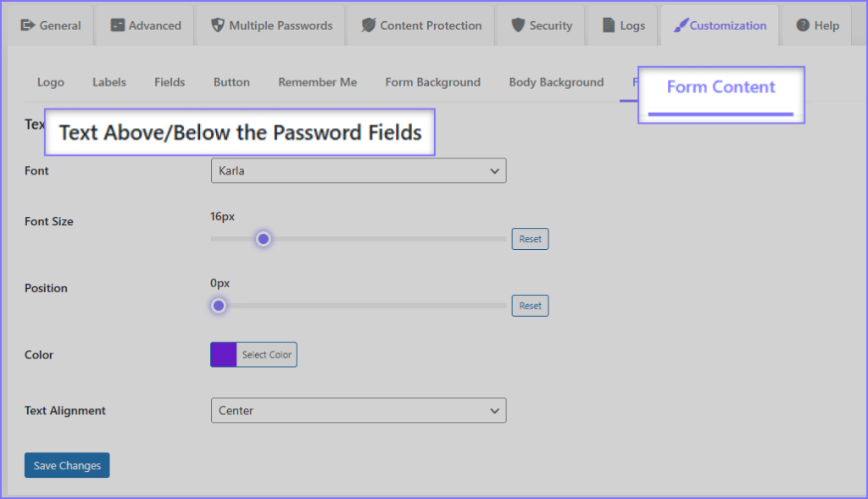Open the Remember Me sub-tab
The height and width of the screenshot is (499, 868).
[317, 82]
